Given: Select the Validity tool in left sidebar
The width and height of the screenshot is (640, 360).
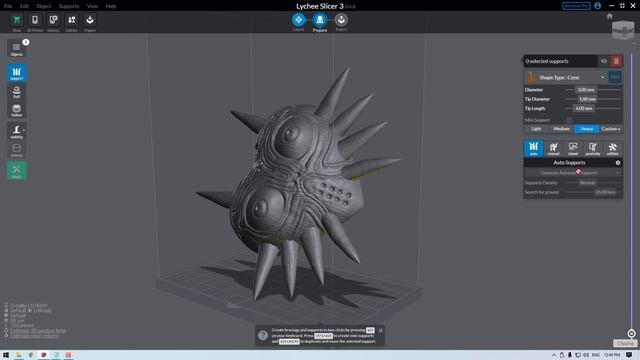Looking at the screenshot, I should pos(16,131).
